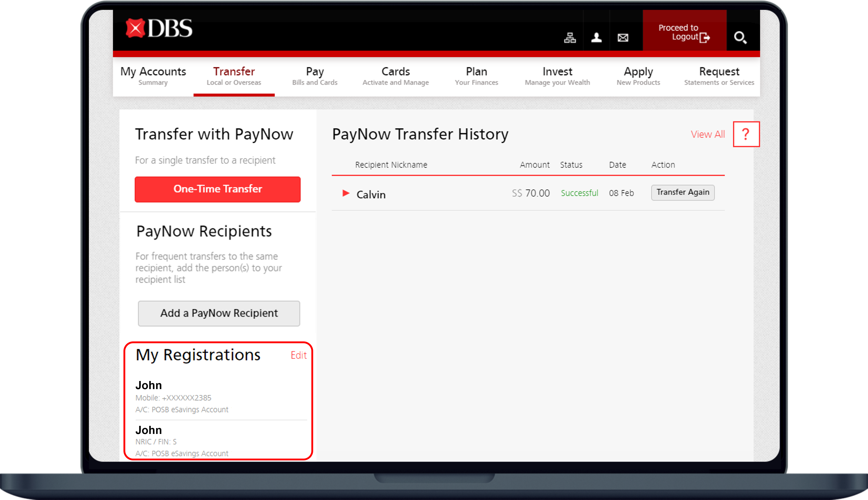Click Add a PayNow Recipient button
The height and width of the screenshot is (500, 868).
[219, 313]
